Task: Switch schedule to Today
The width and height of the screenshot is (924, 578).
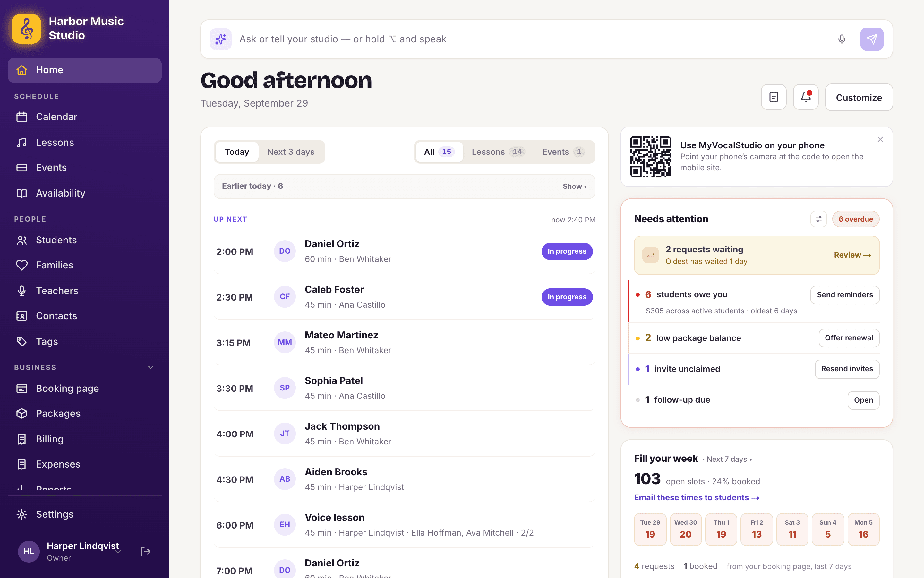Action: tap(237, 152)
